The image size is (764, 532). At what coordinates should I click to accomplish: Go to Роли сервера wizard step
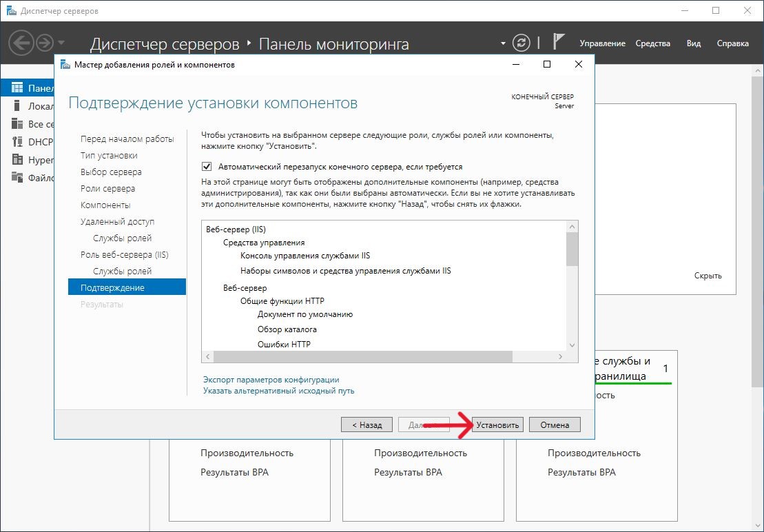pyautogui.click(x=107, y=189)
